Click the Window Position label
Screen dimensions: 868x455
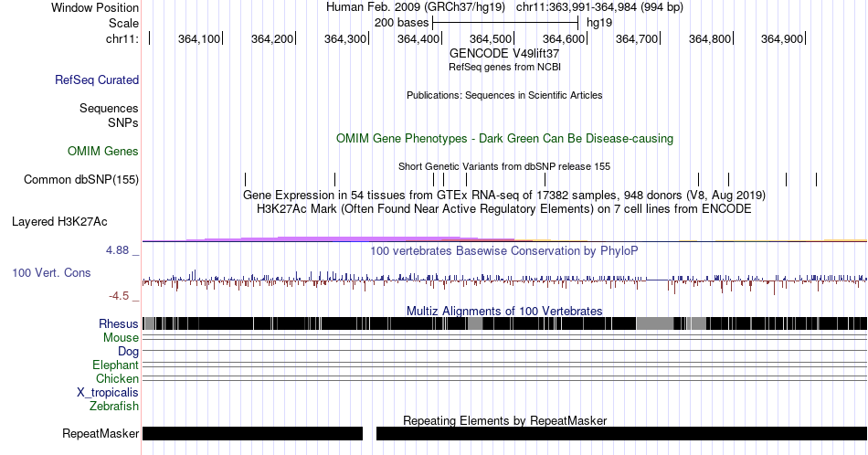(x=95, y=7)
